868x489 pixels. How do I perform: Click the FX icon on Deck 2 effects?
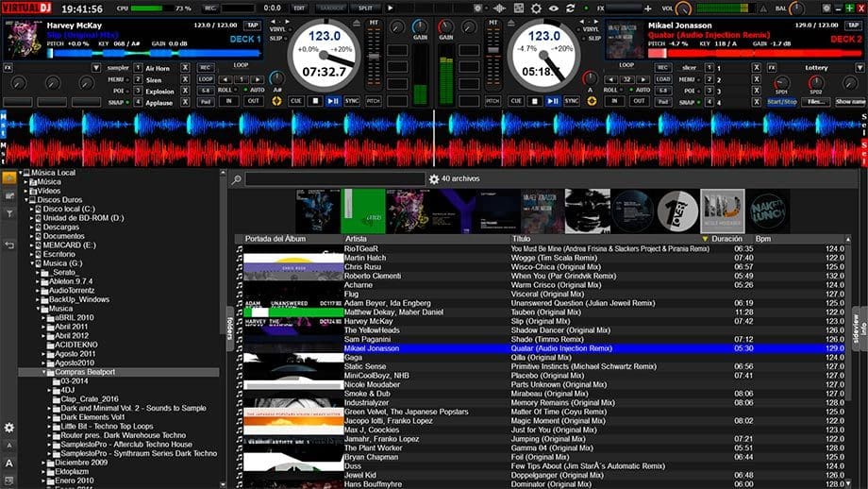772,68
